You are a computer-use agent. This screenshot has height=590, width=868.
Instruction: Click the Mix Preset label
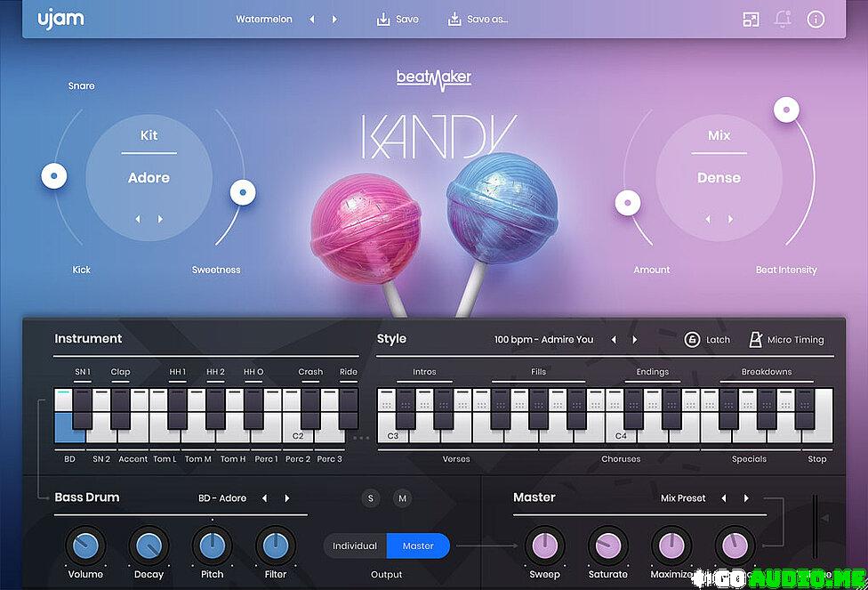(683, 498)
